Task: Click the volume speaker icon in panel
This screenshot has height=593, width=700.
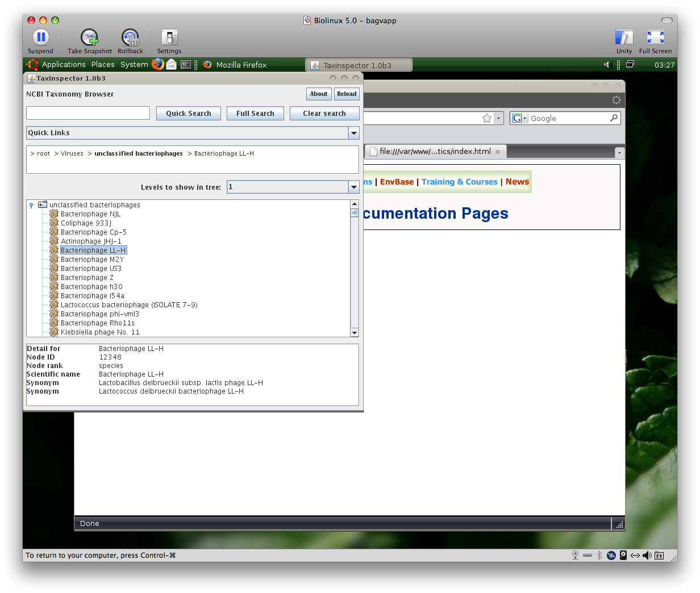Action: (x=606, y=65)
